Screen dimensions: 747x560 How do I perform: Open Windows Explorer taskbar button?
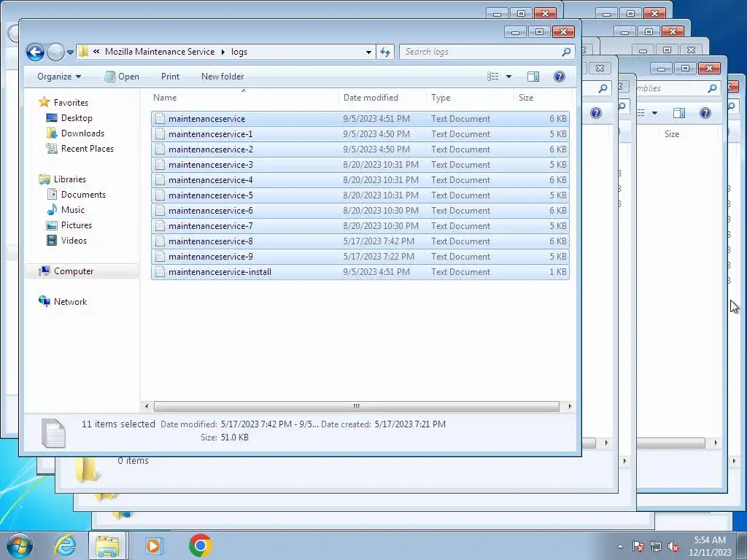pyautogui.click(x=107, y=545)
